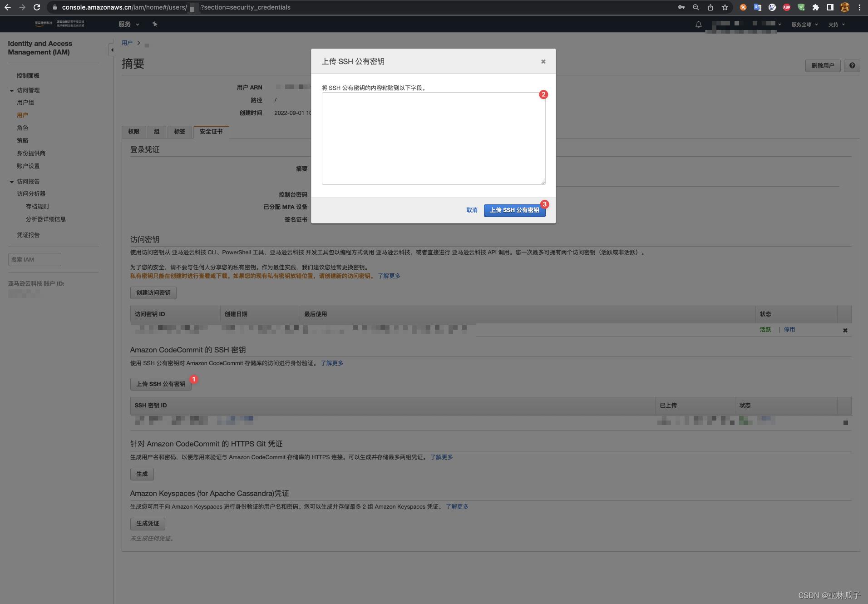Open the green shield extension icon
868x604 pixels.
pos(801,7)
